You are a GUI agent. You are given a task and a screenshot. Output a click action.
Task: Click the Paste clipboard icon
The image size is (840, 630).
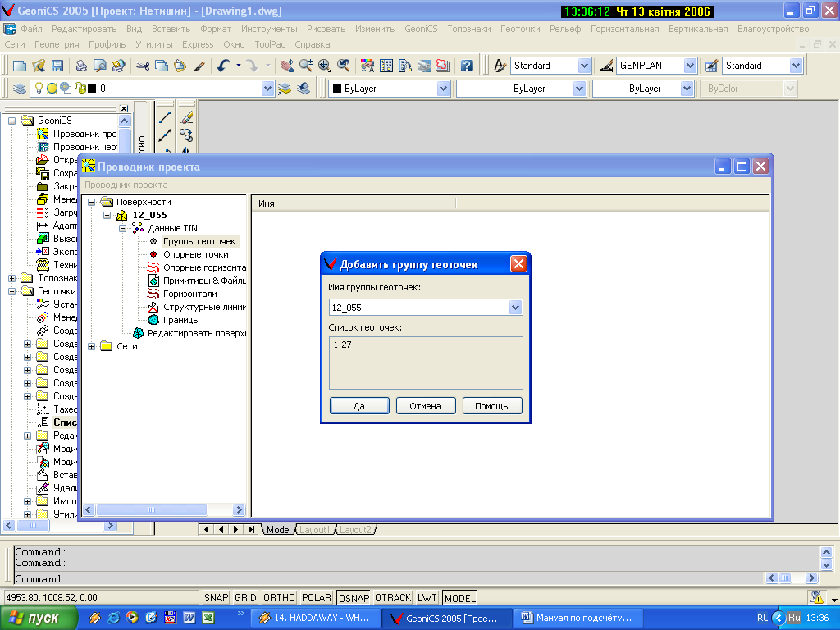pyautogui.click(x=180, y=66)
